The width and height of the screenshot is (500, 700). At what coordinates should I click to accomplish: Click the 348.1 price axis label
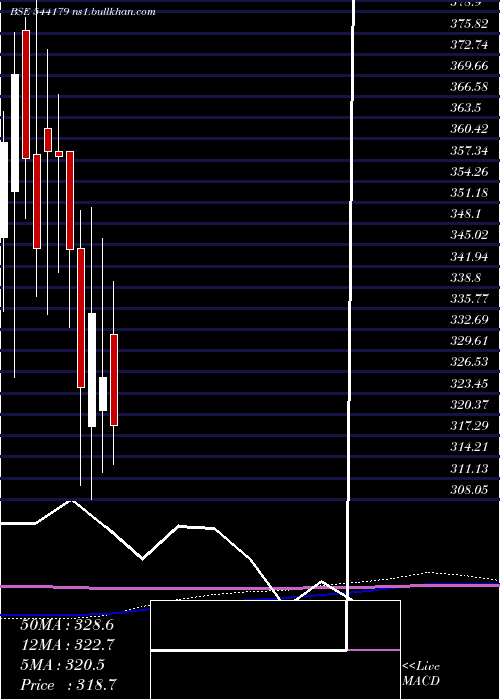(466, 214)
